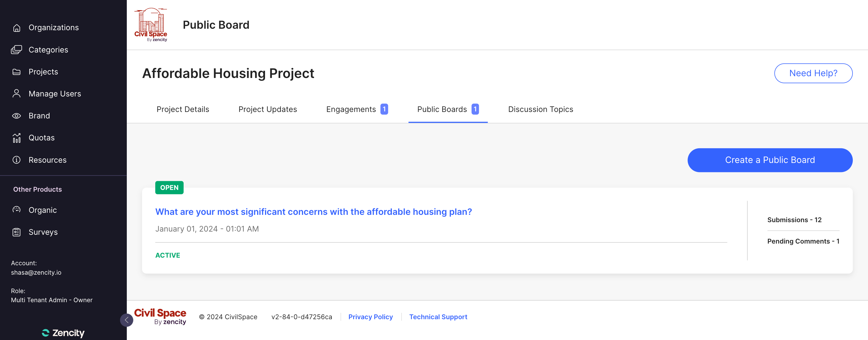
Task: Click Create a Public Board
Action: (x=770, y=160)
